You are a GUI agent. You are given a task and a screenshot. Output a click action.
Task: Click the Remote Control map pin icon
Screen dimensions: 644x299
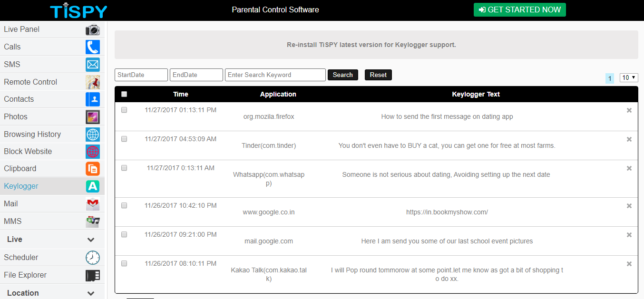(93, 82)
